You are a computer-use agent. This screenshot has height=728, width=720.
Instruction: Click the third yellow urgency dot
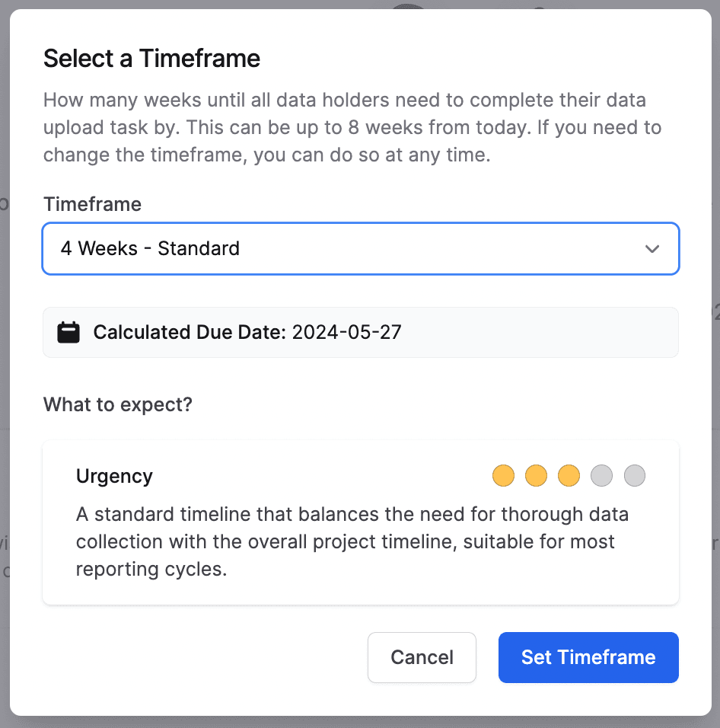(569, 477)
